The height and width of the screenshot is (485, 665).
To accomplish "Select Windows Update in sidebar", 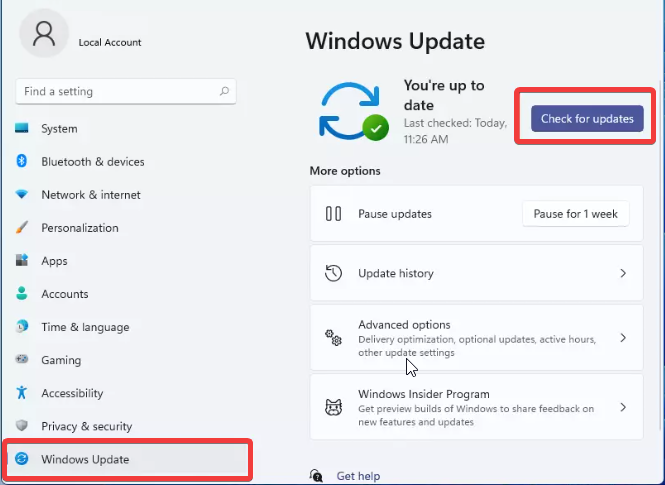I will (128, 459).
